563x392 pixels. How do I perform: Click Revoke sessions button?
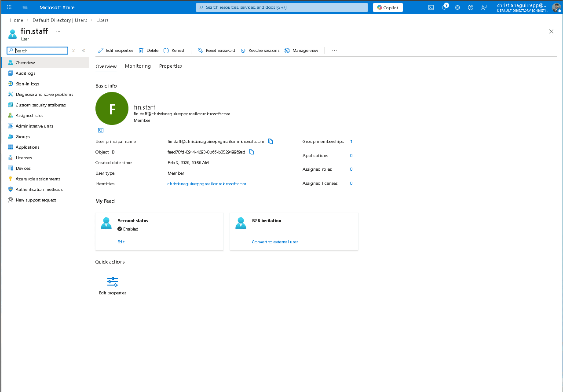[260, 51]
